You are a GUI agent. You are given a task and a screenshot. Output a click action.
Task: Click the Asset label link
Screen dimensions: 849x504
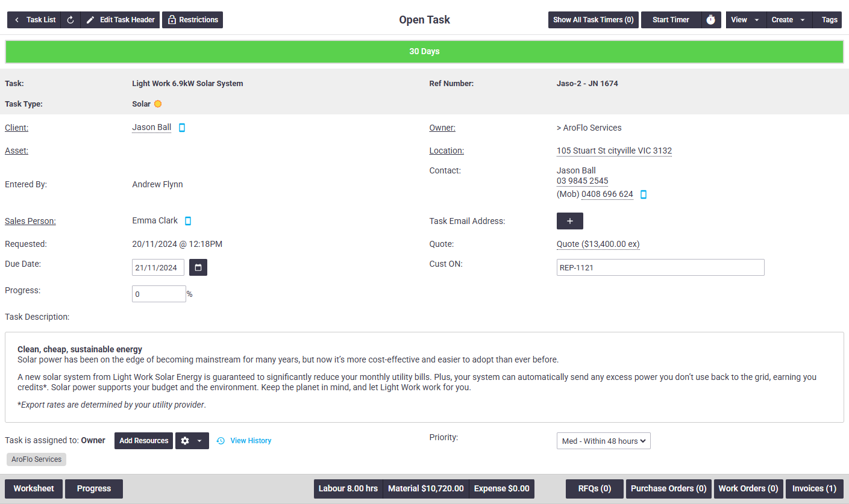[16, 151]
